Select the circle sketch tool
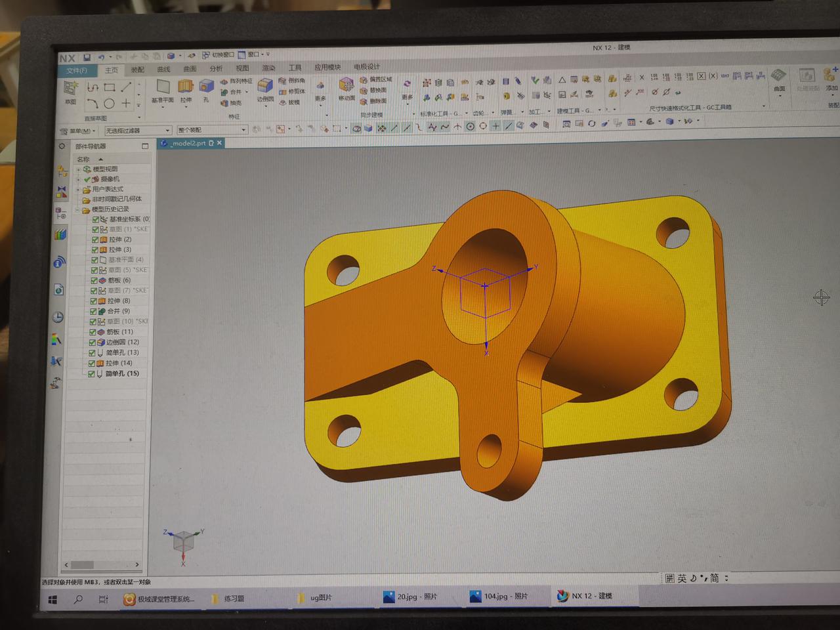This screenshot has width=840, height=630. pos(109,104)
